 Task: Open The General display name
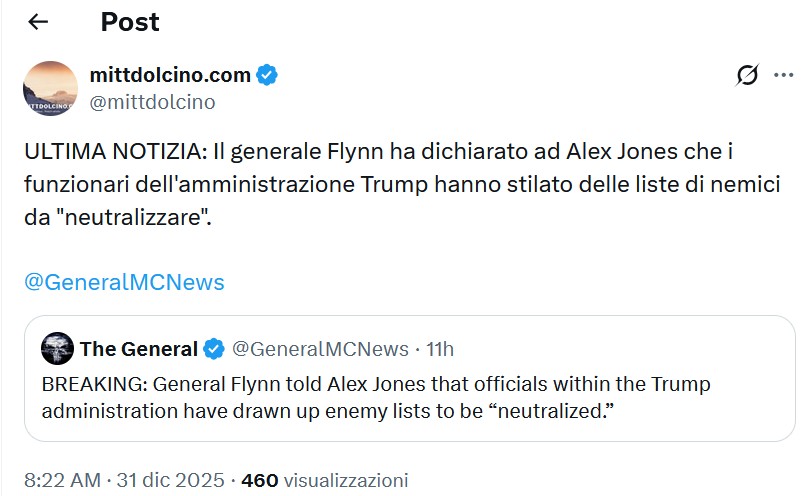tap(138, 349)
